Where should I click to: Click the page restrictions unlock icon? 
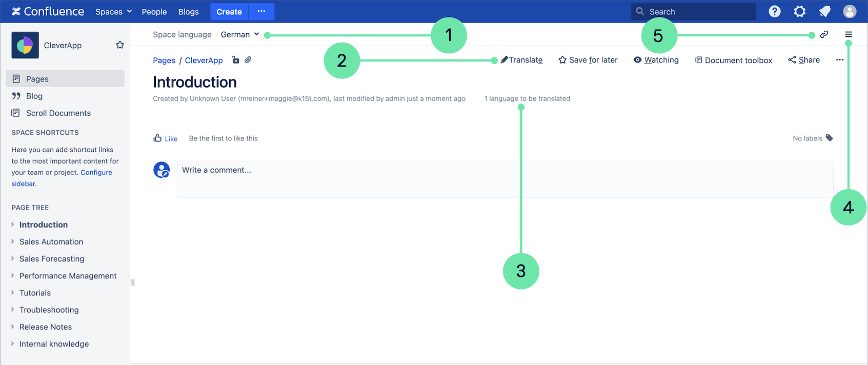[235, 60]
